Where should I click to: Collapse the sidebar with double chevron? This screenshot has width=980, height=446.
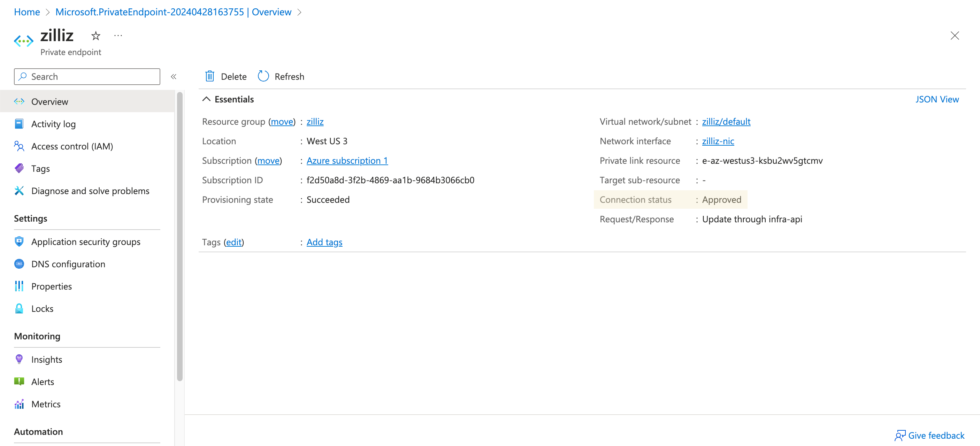[x=174, y=77]
